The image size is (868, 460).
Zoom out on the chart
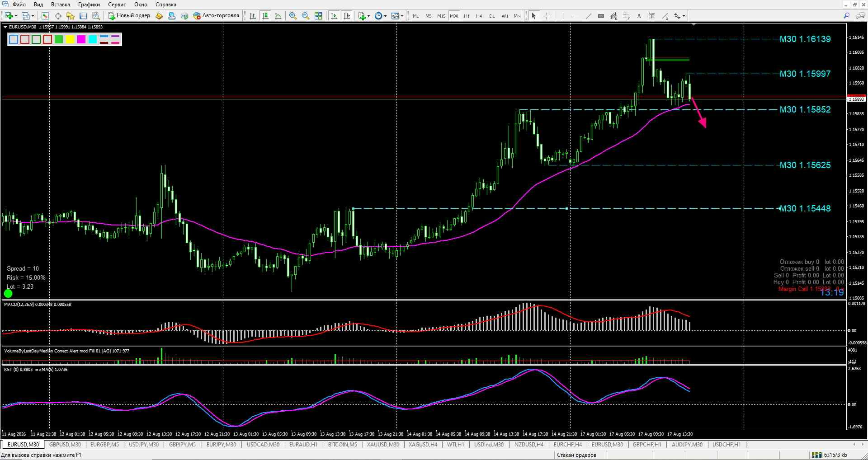[306, 16]
